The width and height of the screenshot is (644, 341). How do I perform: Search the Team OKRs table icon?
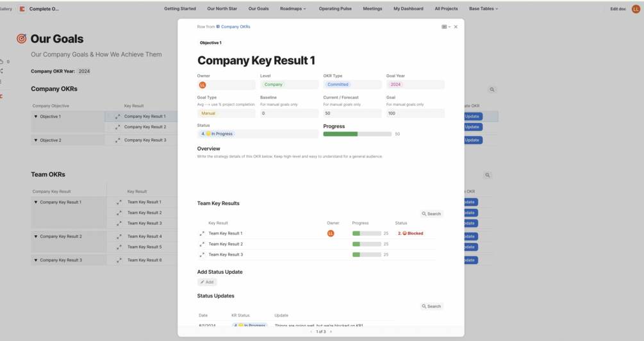coord(488,175)
